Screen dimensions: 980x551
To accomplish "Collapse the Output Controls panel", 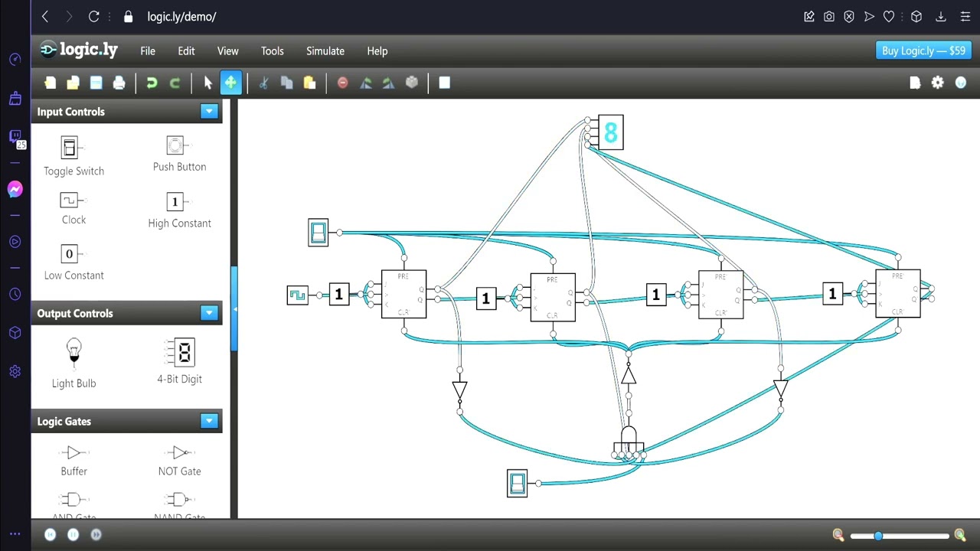I will point(209,313).
